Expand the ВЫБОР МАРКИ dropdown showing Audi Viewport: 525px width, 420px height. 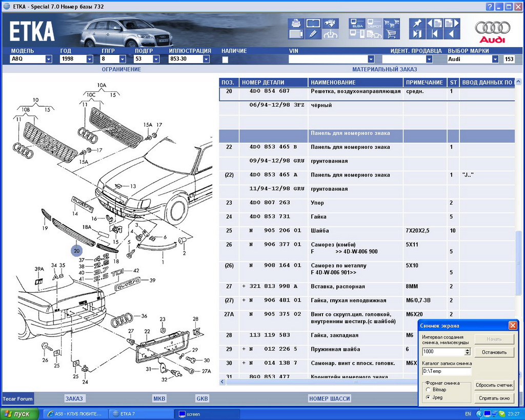tap(495, 59)
